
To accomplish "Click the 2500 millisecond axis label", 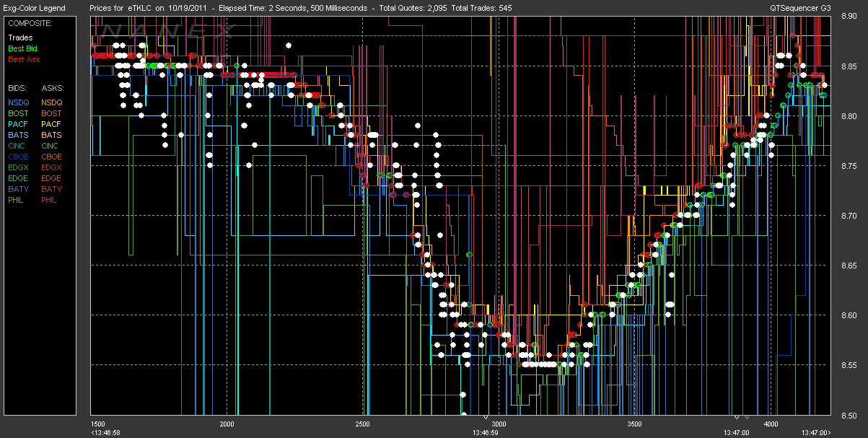I will (362, 424).
